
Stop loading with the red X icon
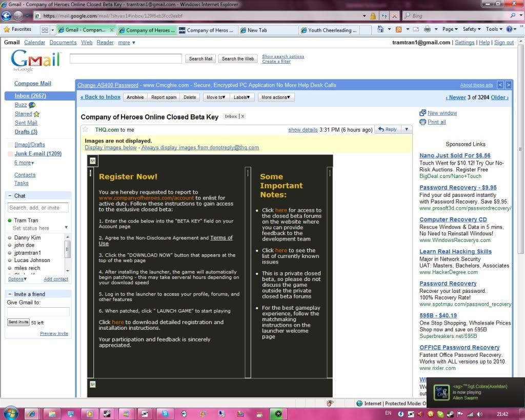tap(395, 16)
